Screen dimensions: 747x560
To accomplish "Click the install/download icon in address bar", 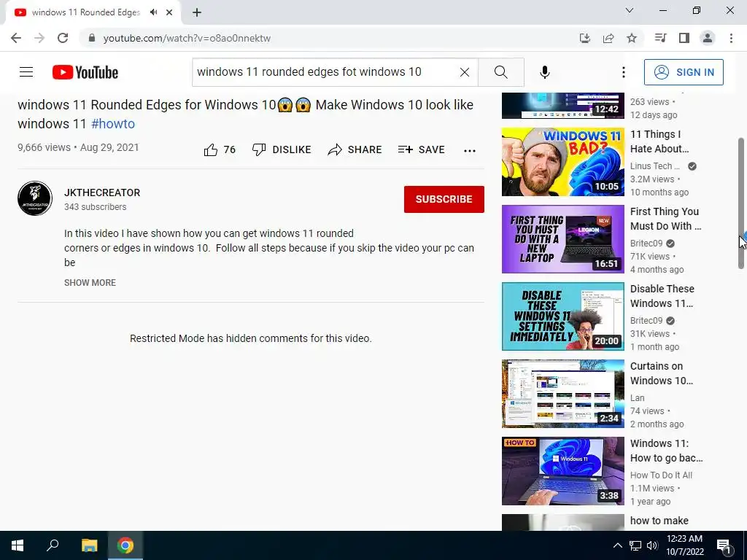I will (x=585, y=38).
